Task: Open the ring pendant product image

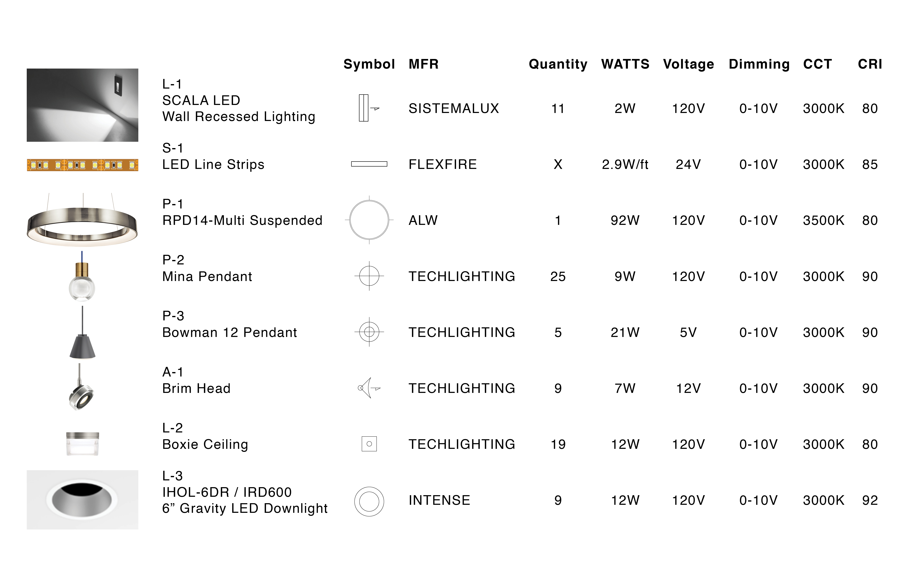Action: tap(83, 220)
